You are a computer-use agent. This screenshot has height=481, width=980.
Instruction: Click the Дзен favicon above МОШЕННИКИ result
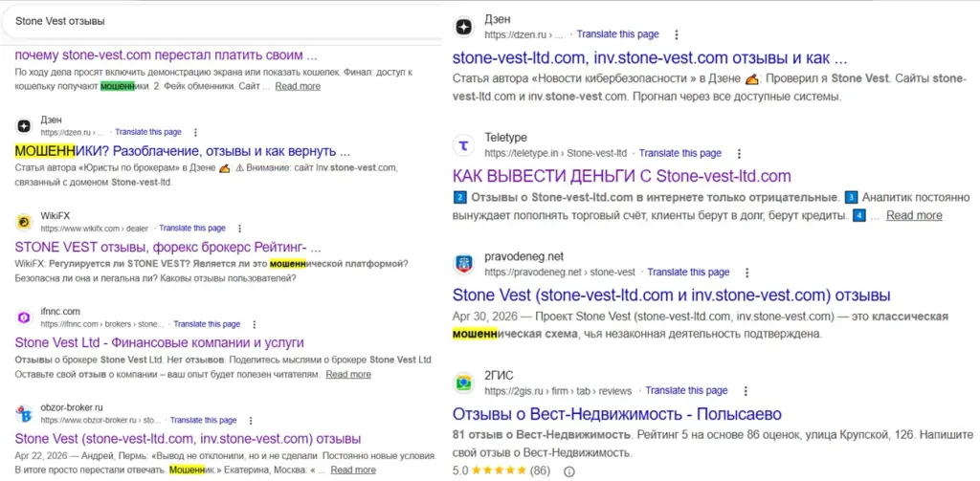click(x=24, y=126)
